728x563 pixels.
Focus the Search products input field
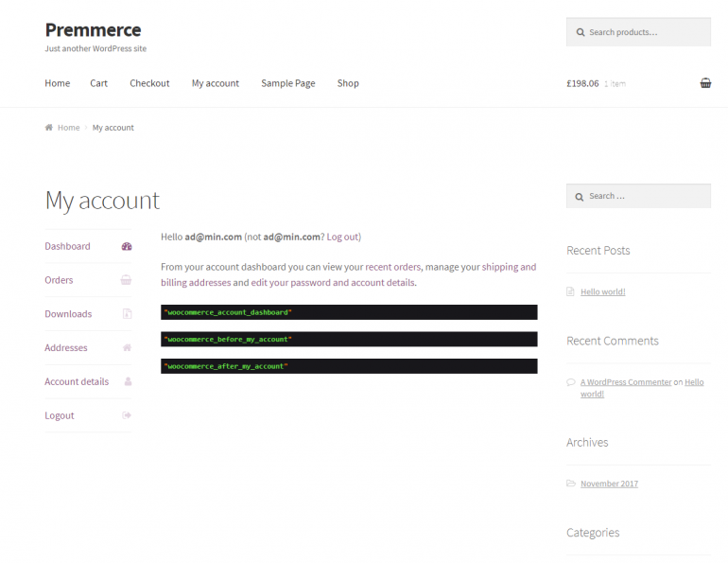pyautogui.click(x=647, y=32)
